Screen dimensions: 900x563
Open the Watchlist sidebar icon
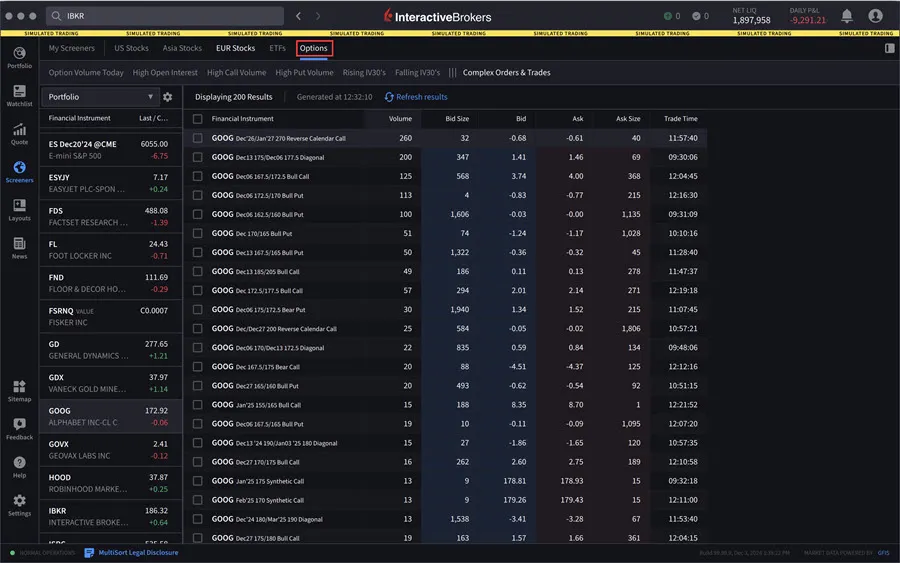[x=20, y=91]
